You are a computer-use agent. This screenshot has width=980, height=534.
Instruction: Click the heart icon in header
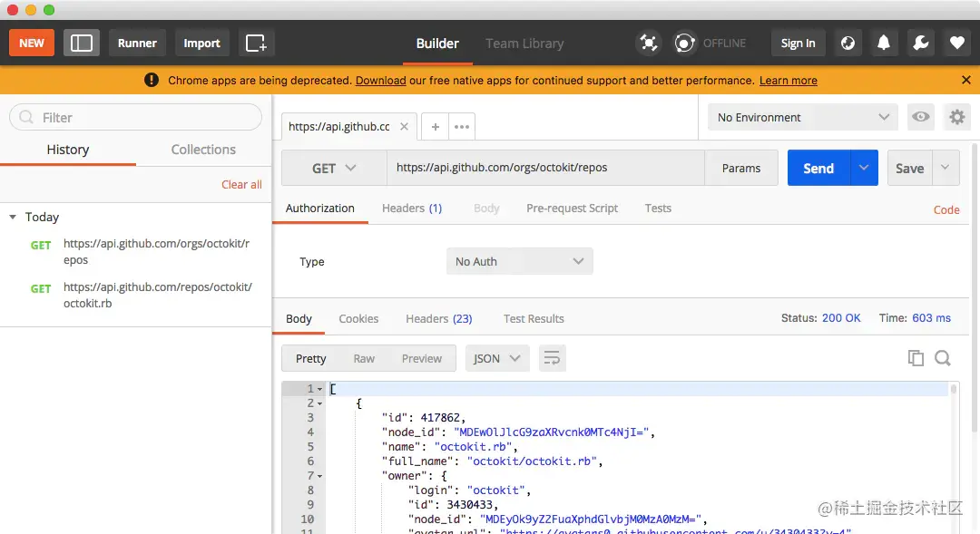957,44
